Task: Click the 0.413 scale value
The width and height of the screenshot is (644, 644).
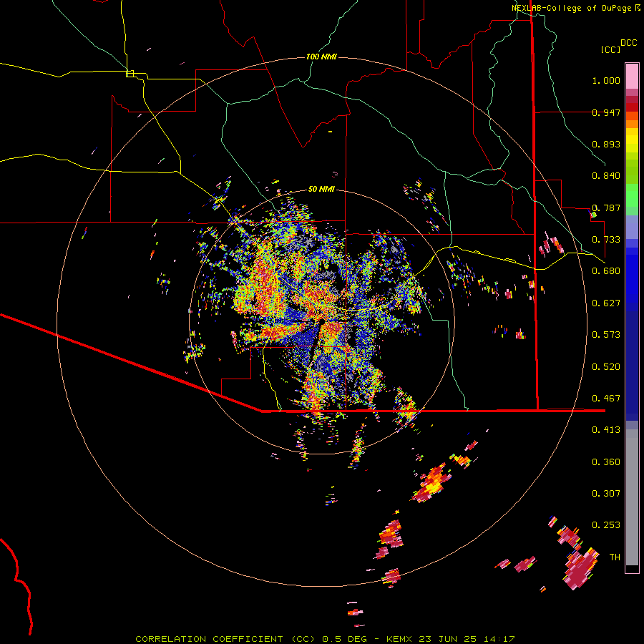Action: coord(606,430)
